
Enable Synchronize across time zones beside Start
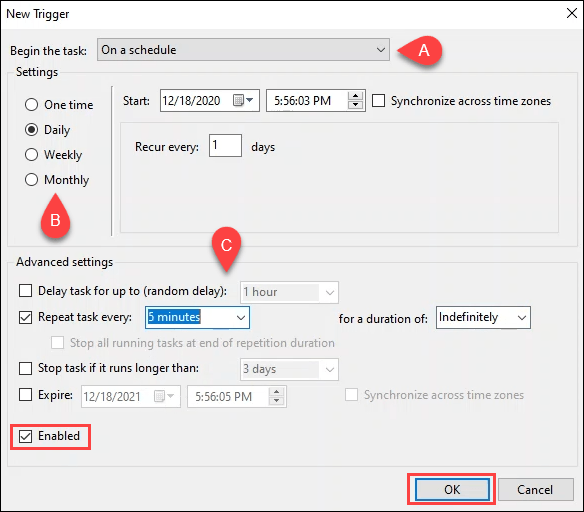[378, 101]
